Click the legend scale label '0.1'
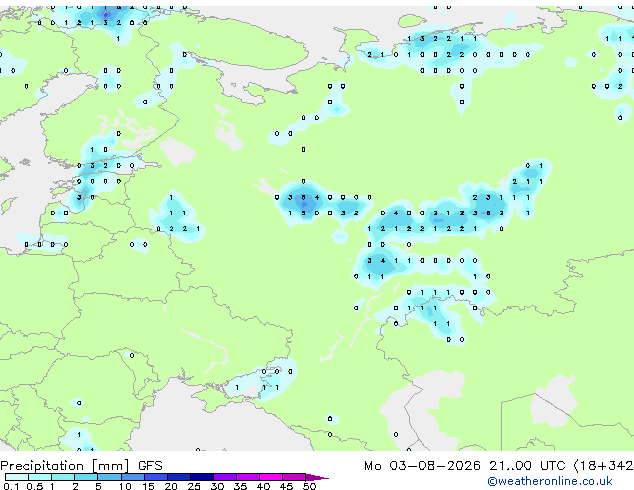The width and height of the screenshot is (634, 490). [x=11, y=486]
